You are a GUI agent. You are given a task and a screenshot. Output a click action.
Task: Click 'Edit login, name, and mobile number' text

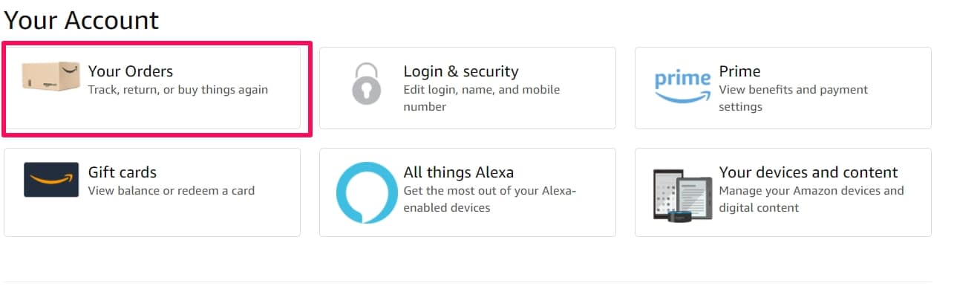tap(482, 98)
